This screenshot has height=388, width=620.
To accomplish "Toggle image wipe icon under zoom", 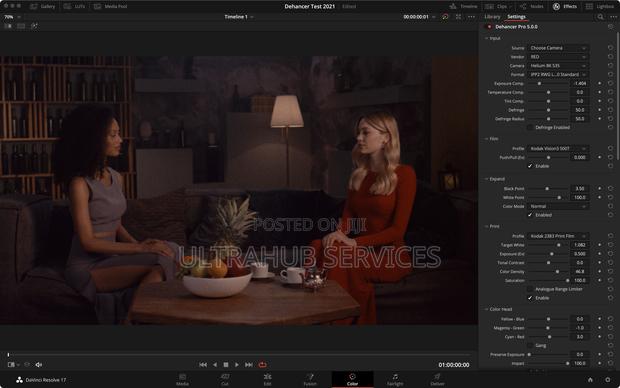I will 8,26.
